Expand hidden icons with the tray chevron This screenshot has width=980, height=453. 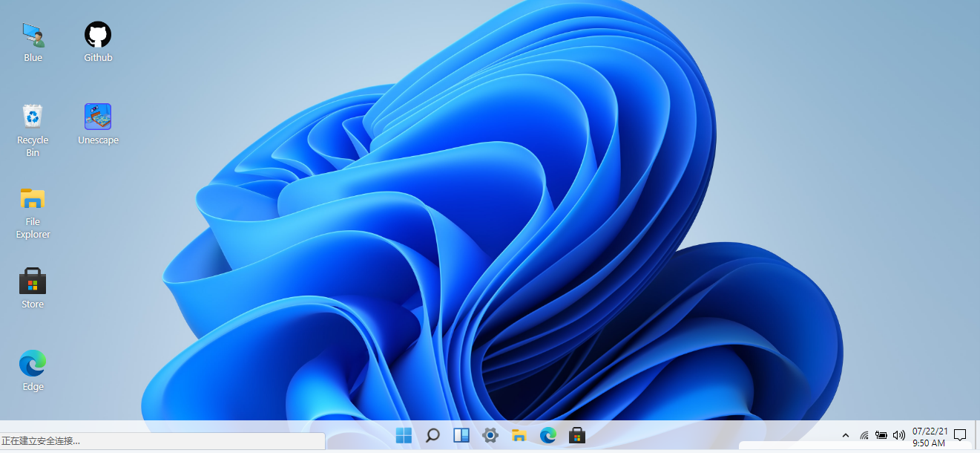(846, 435)
